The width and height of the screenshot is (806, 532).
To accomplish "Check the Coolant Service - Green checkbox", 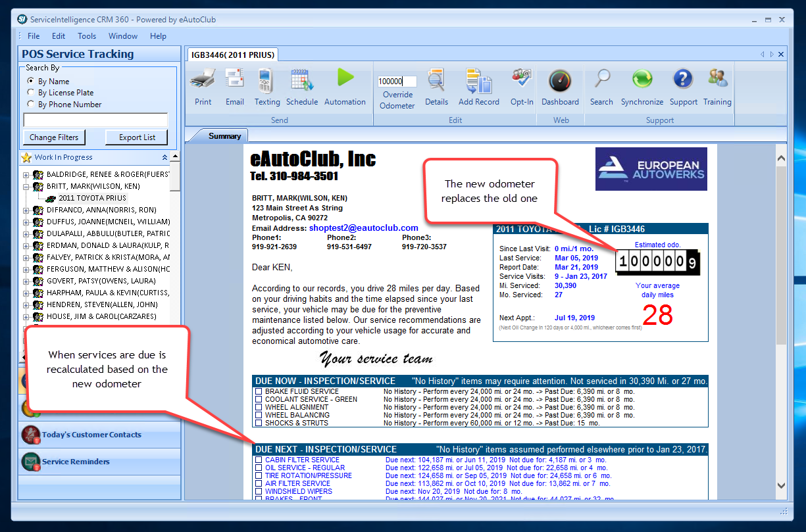I will tap(259, 399).
